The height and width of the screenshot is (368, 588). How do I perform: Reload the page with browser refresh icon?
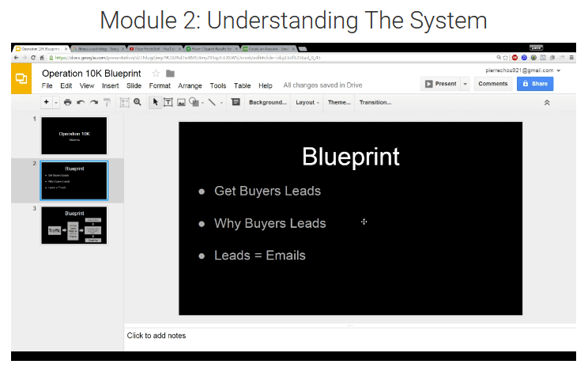(33, 58)
